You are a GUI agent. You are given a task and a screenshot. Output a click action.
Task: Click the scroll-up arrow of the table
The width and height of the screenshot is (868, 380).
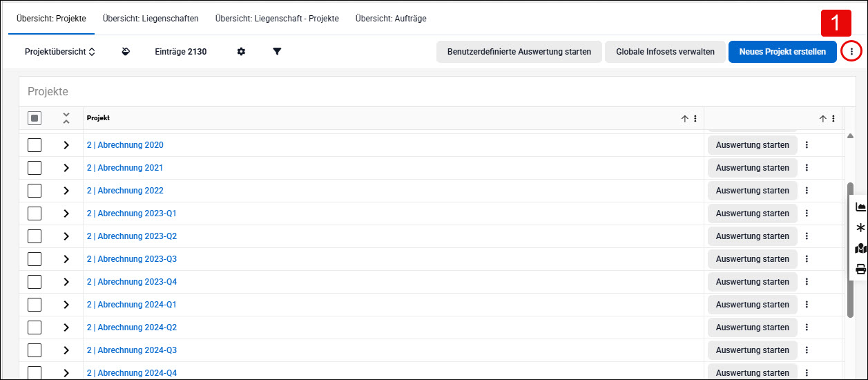851,135
